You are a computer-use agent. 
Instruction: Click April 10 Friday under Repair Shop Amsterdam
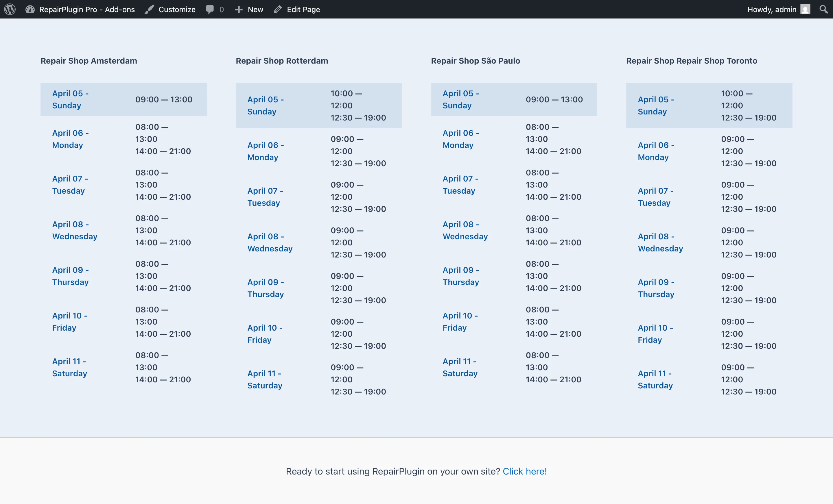click(70, 322)
